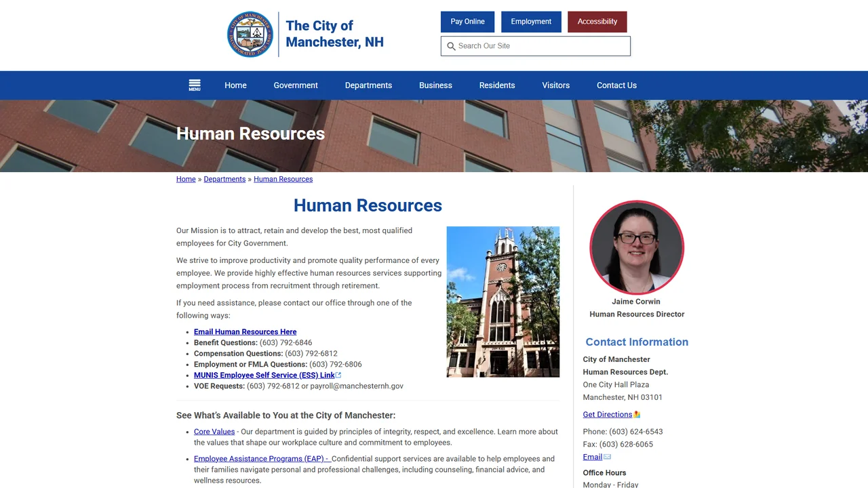Click the Benefit Questions phone number (603) 792-6846

click(x=285, y=342)
